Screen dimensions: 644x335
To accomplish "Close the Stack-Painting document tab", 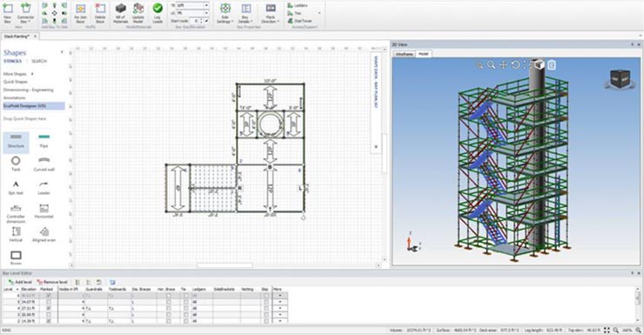I will pyautogui.click(x=36, y=37).
